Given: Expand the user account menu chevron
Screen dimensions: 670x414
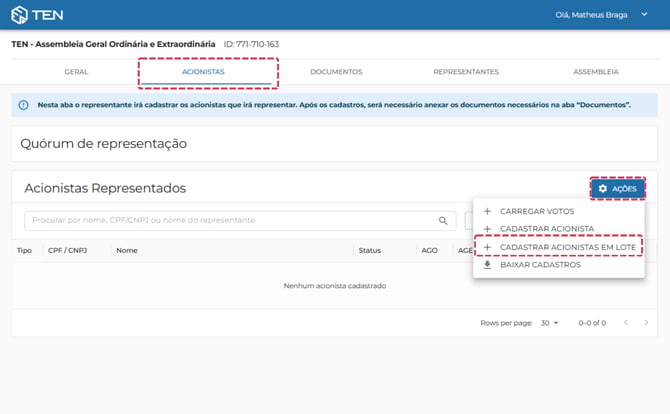Looking at the screenshot, I should 644,15.
